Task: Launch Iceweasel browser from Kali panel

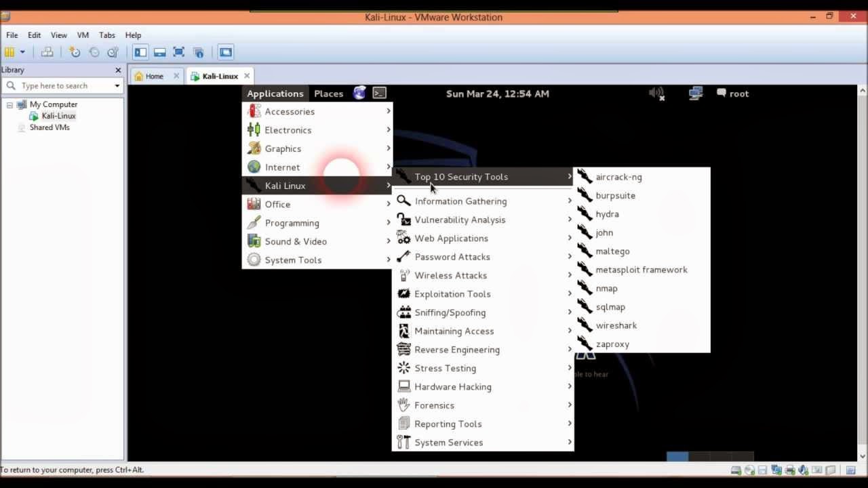Action: [359, 93]
